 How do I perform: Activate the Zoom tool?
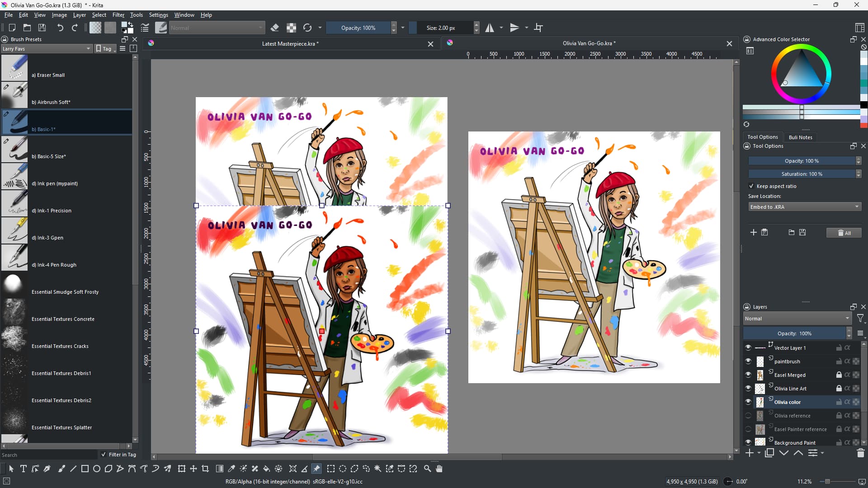(427, 469)
